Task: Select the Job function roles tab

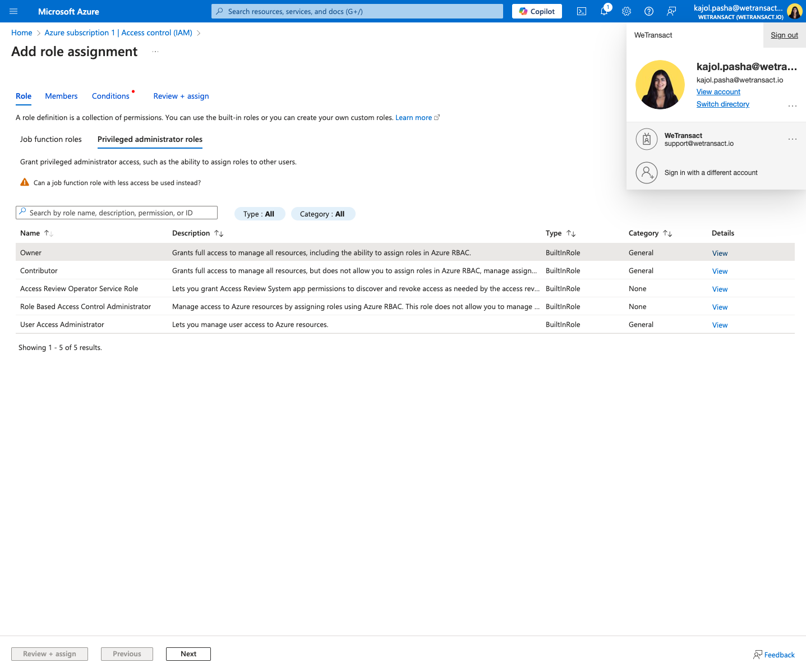Action: [51, 139]
